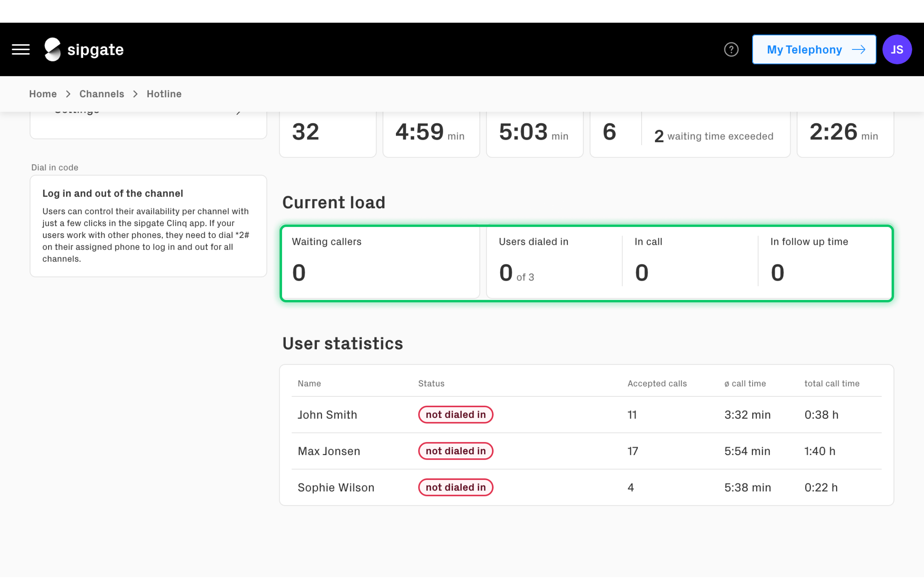This screenshot has width=924, height=582.
Task: Click the 32 statistic card
Action: coord(327,134)
